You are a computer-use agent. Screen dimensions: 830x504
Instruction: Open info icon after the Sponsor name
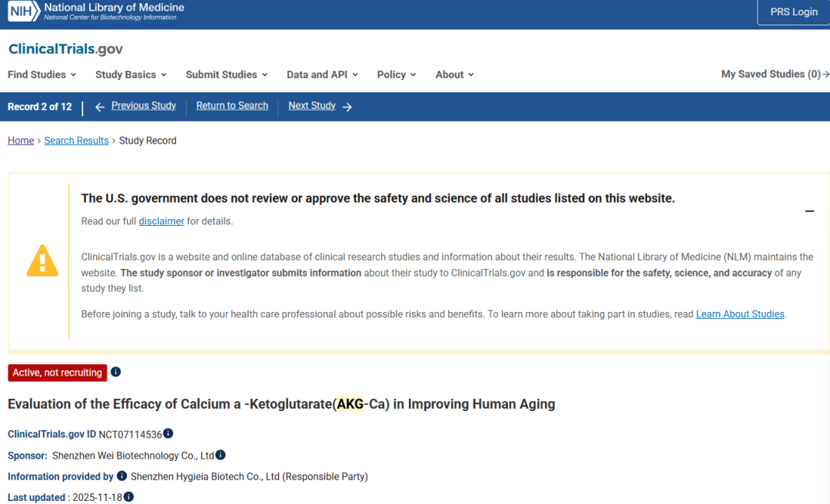pyautogui.click(x=221, y=455)
